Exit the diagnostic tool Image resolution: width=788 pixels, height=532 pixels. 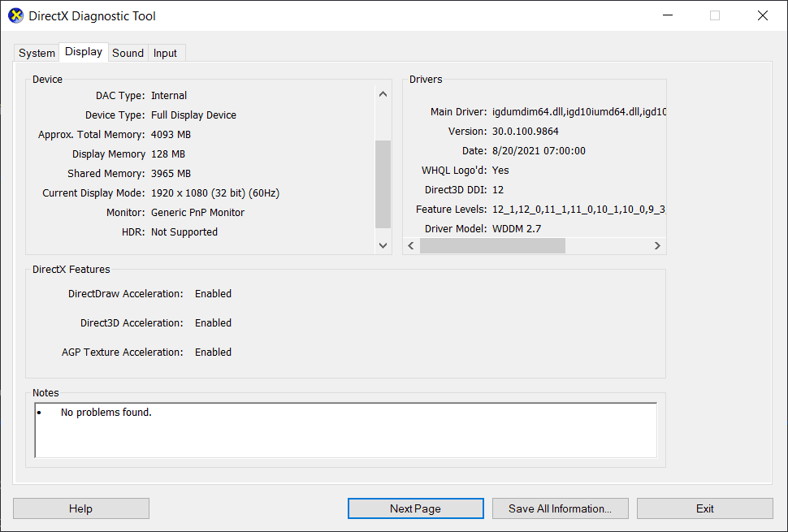tap(705, 508)
